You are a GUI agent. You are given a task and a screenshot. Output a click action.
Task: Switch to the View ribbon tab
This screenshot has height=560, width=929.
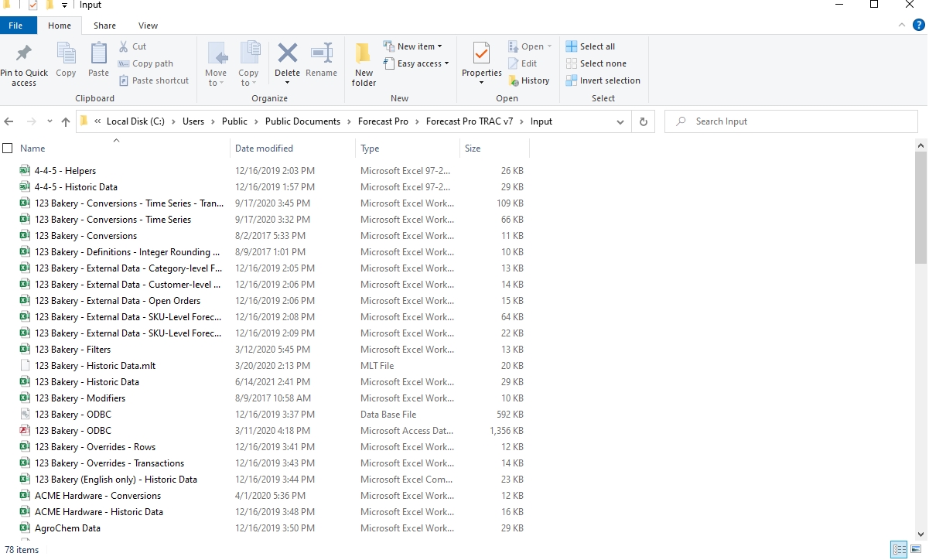tap(148, 26)
